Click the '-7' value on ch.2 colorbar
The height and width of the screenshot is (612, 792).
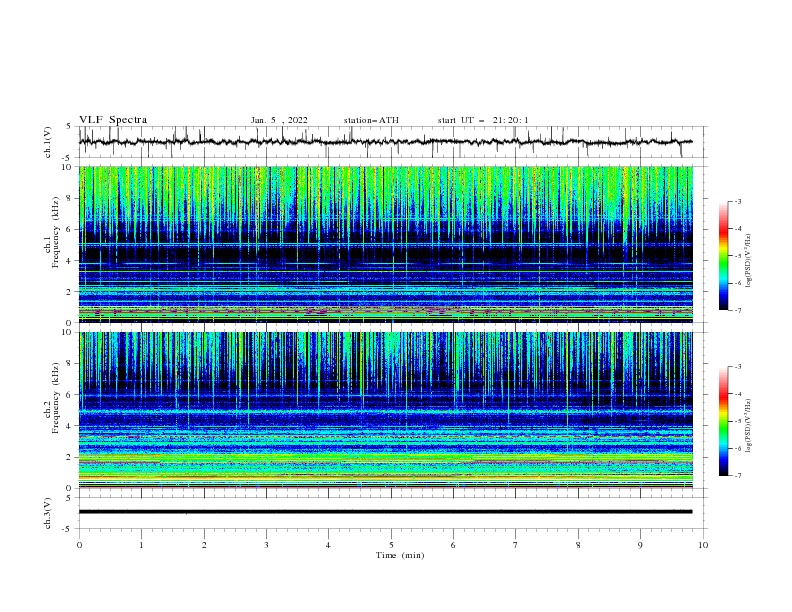coord(737,475)
